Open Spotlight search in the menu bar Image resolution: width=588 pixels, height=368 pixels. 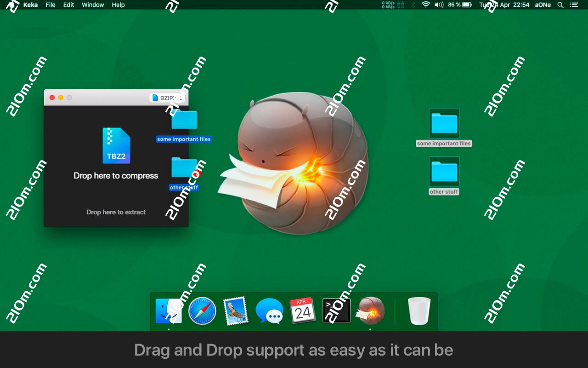560,5
